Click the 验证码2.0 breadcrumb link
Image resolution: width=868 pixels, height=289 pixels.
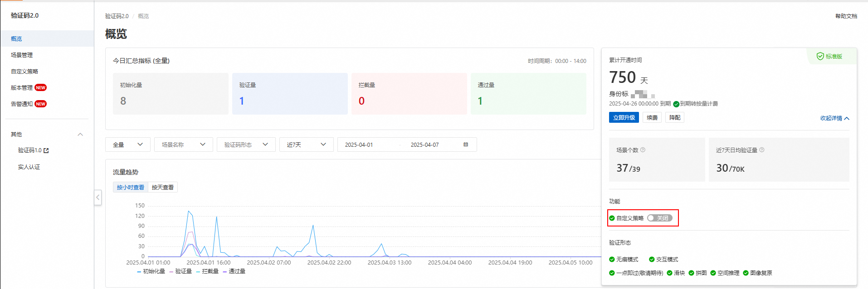coord(117,16)
